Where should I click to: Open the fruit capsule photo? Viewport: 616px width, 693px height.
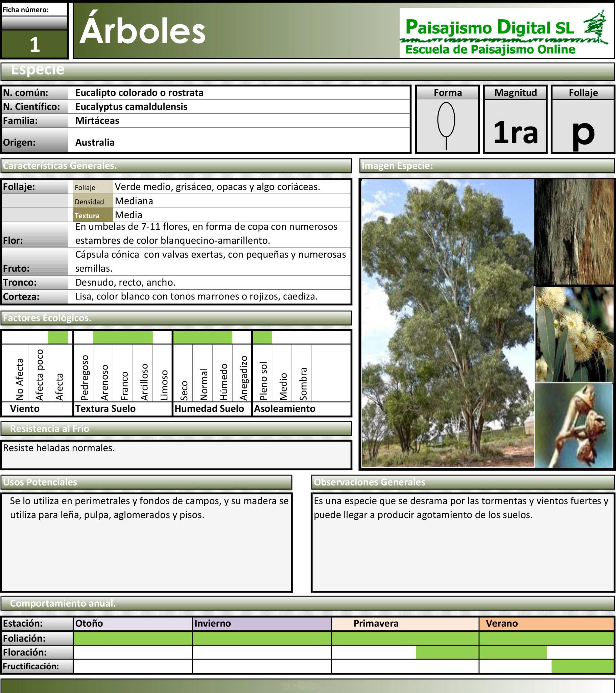(574, 425)
